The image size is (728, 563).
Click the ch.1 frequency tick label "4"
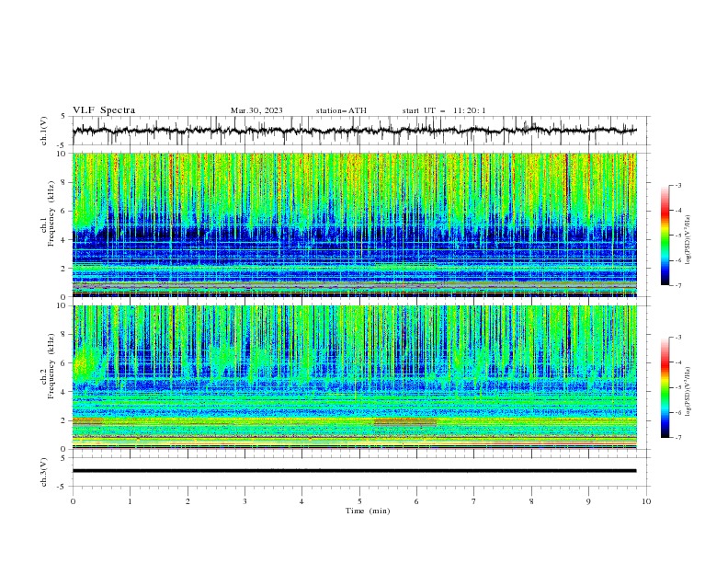click(x=64, y=240)
